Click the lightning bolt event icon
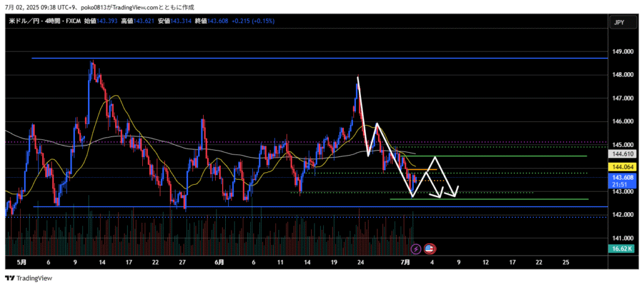 (415, 249)
